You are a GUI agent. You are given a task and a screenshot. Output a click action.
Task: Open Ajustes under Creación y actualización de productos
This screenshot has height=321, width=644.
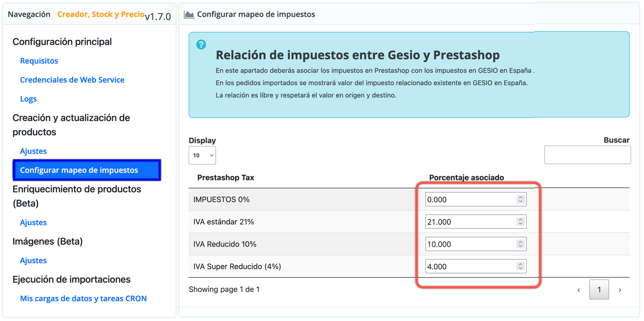point(33,151)
